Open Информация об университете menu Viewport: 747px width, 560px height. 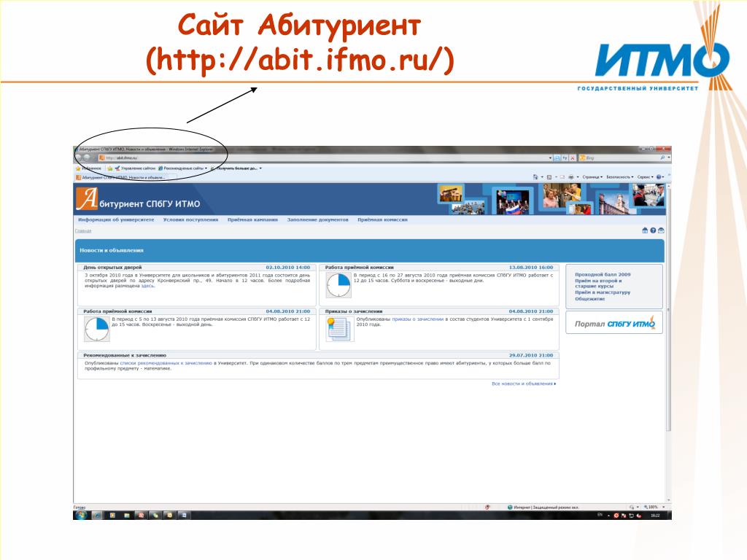(x=116, y=220)
